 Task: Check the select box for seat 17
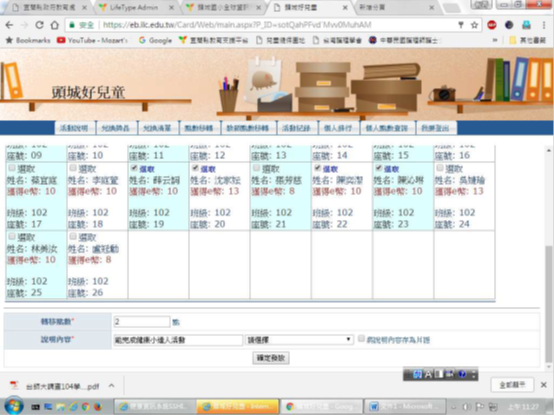click(12, 168)
